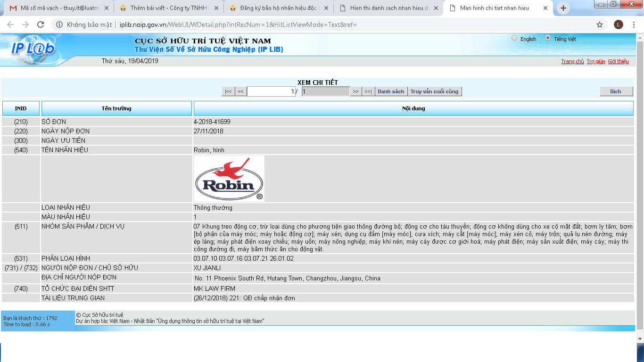The width and height of the screenshot is (644, 362).
Task: Go to previous record with << button
Action: (240, 91)
